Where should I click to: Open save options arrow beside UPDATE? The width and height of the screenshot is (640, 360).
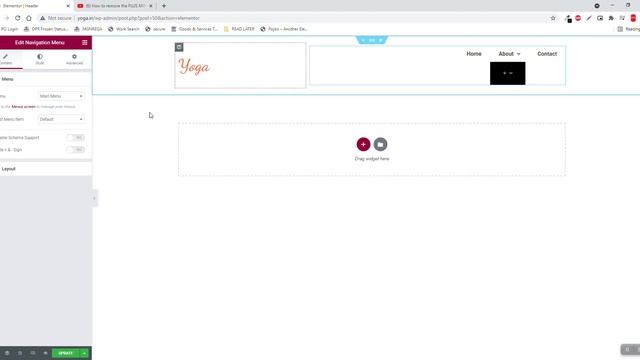(x=84, y=353)
